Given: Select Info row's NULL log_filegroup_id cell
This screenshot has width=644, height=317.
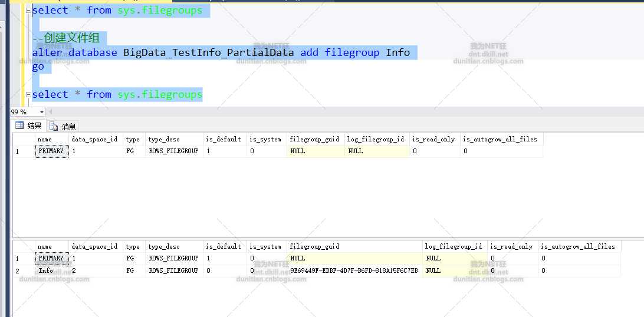Looking at the screenshot, I should pyautogui.click(x=455, y=270).
